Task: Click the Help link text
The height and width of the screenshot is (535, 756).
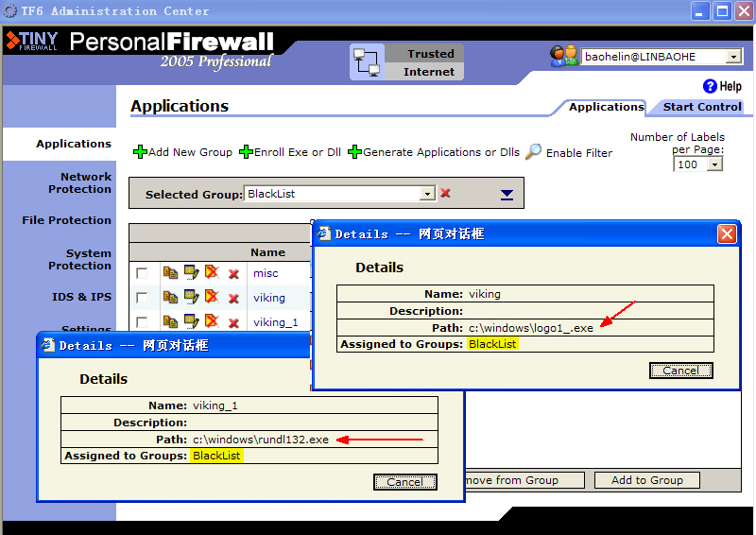Action: 730,86
